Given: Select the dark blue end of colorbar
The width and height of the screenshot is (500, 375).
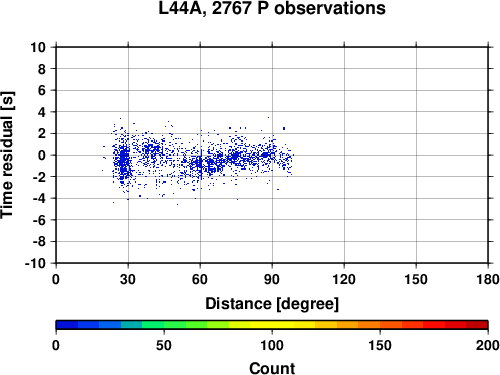Looking at the screenshot, I should pyautogui.click(x=67, y=325).
